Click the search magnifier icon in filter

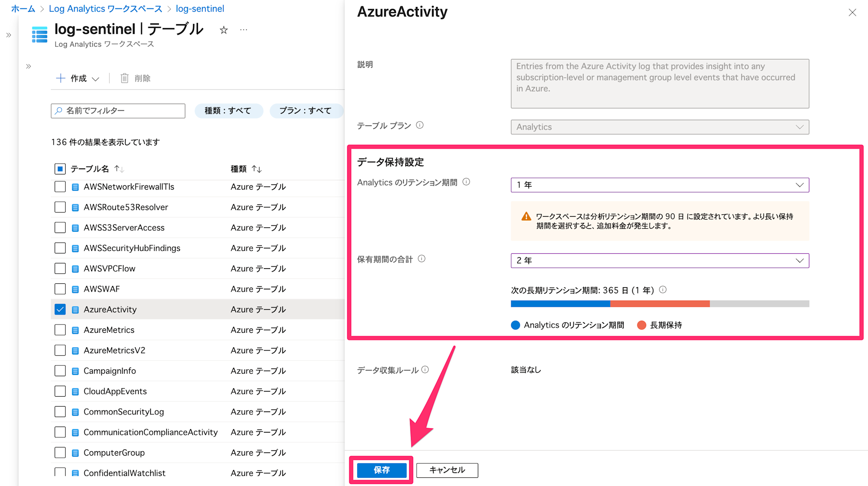click(x=59, y=111)
